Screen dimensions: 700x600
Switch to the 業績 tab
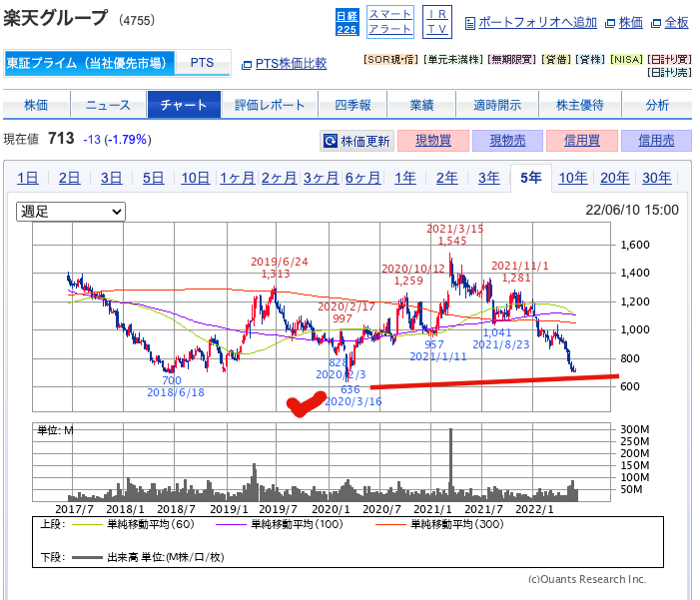click(421, 105)
